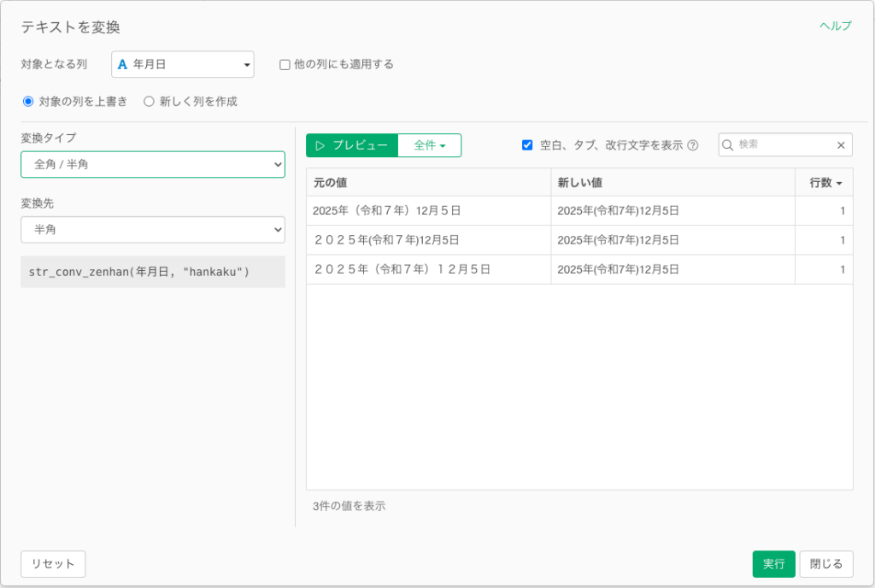Click the 検索 search input field
The height and width of the screenshot is (588, 875).
point(784,145)
